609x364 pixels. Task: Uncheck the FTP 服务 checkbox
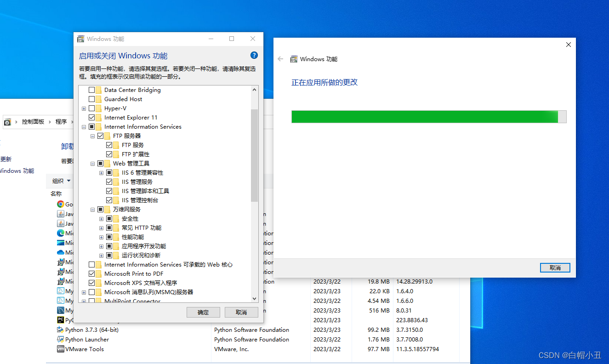click(109, 145)
